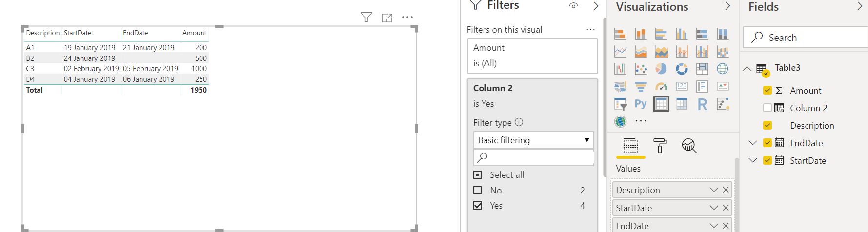Remove Description from Values
The height and width of the screenshot is (232, 868).
(726, 190)
